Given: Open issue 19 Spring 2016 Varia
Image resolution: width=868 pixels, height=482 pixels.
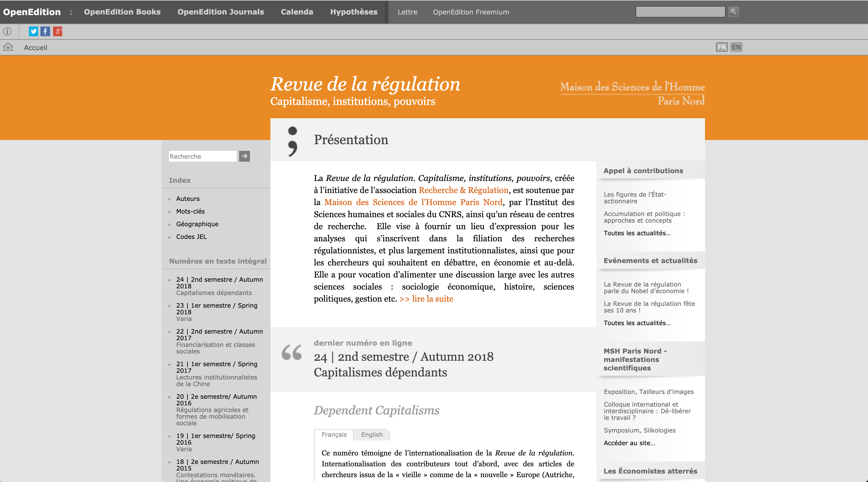Looking at the screenshot, I should tap(216, 442).
